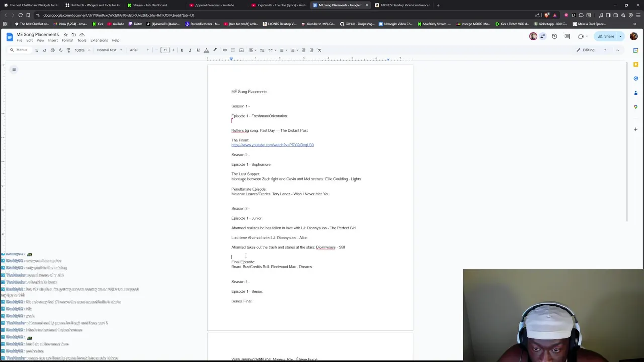
Task: Toggle the checklist formatting
Action: [271, 50]
